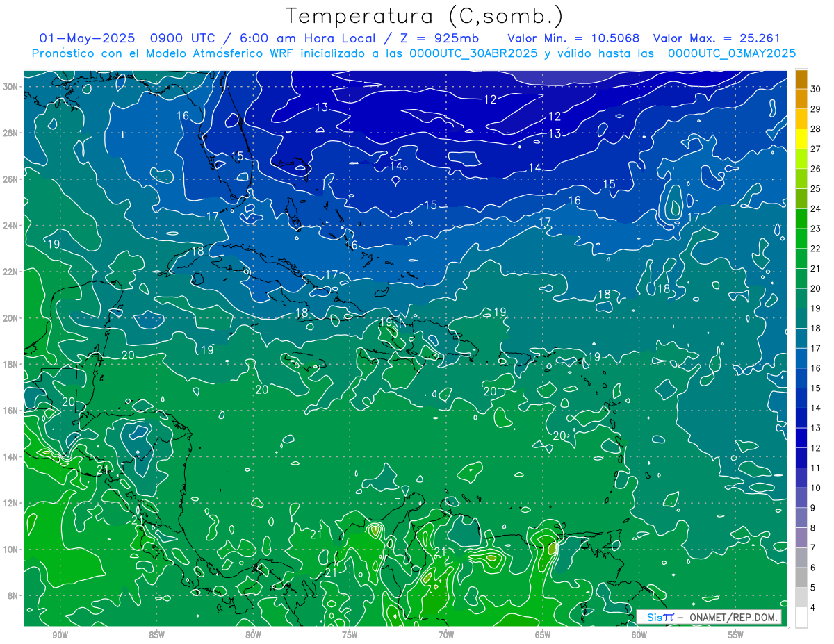This screenshot has height=644, width=834.
Task: Click the '65W' longitude axis label
Action: [543, 635]
